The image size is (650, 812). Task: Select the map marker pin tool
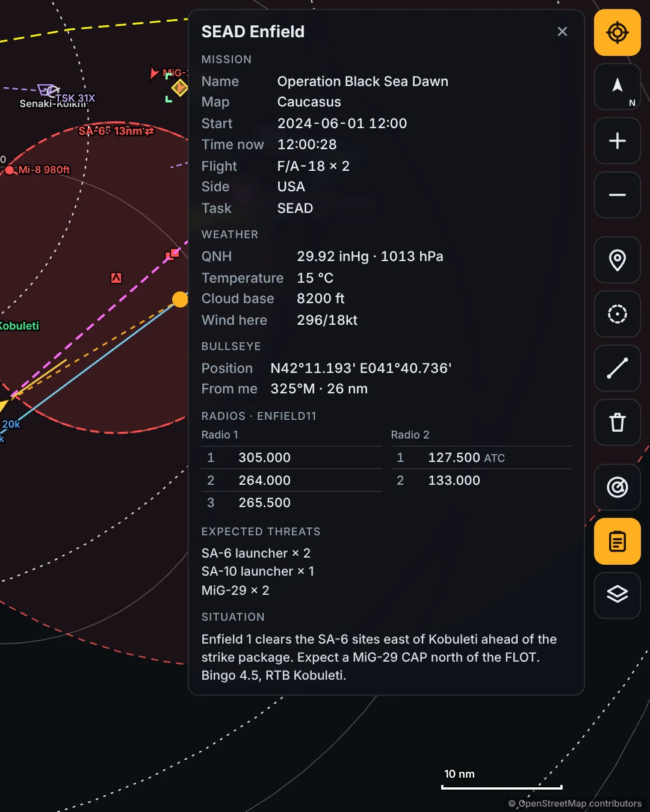click(x=617, y=260)
